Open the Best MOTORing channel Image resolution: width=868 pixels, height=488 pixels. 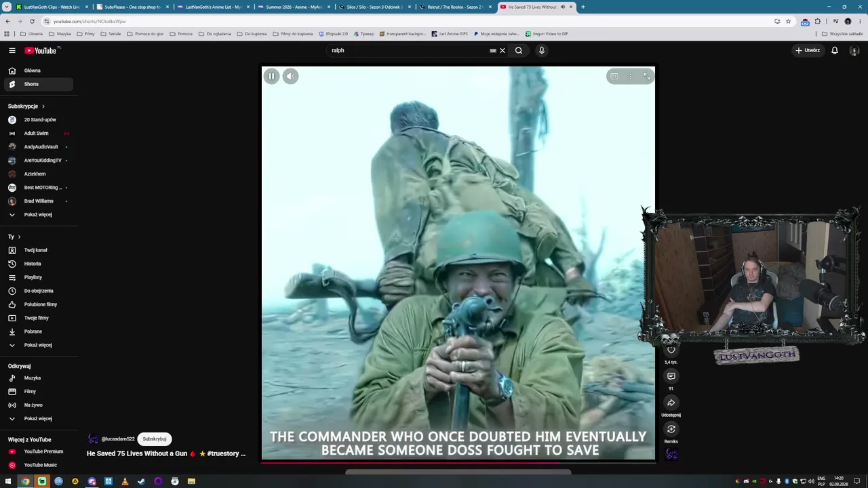click(x=38, y=188)
